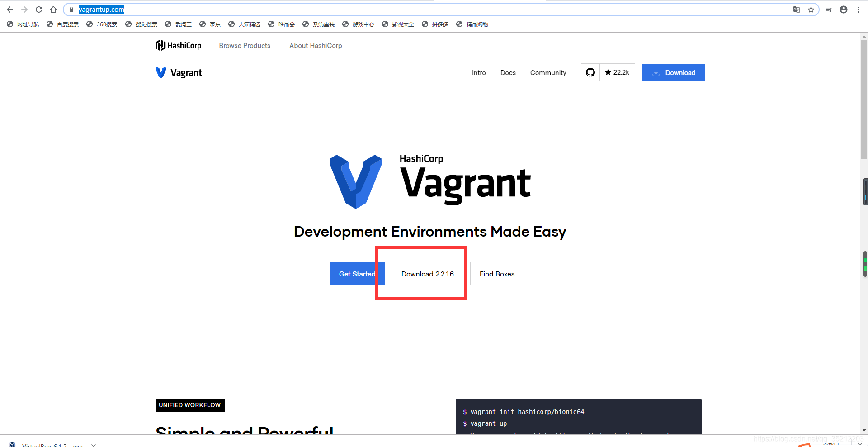Open the Docs navigation link
This screenshot has width=868, height=447.
508,73
